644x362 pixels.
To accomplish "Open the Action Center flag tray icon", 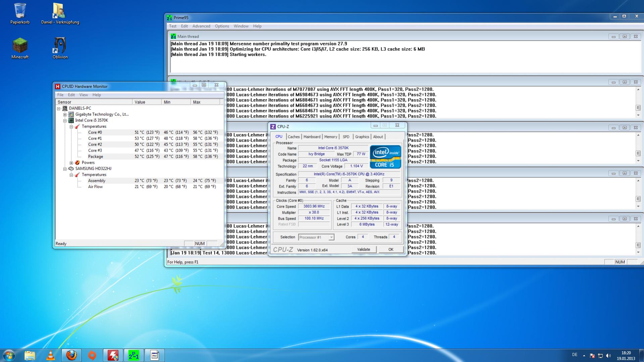I will (592, 356).
